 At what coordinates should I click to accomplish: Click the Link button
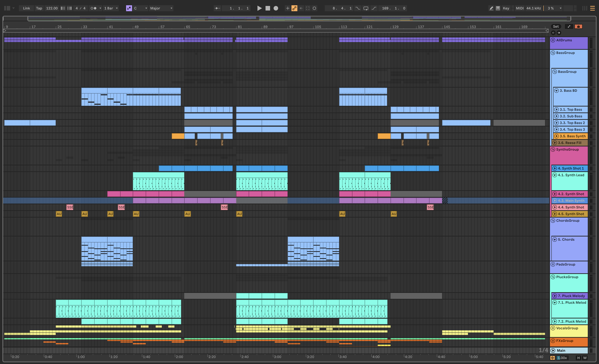[26, 8]
